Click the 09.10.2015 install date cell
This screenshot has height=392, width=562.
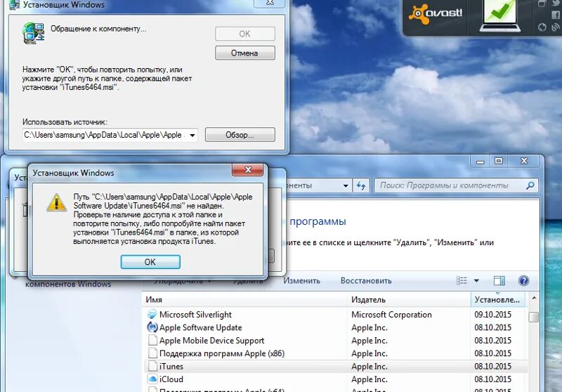click(493, 315)
